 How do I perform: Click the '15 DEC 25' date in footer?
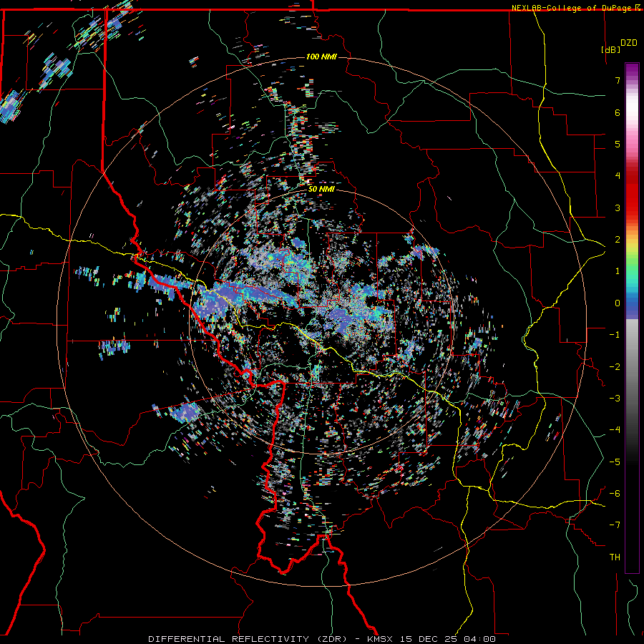tap(429, 639)
